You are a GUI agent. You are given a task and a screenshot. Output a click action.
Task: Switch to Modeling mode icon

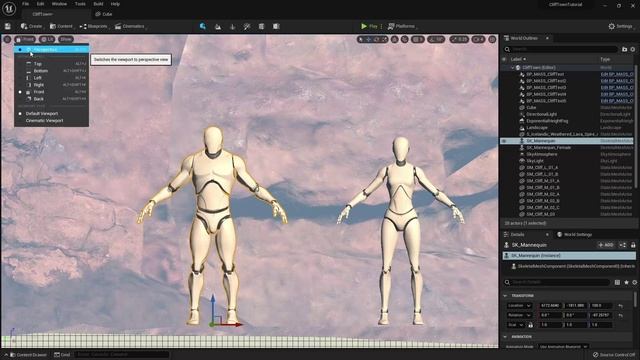pyautogui.click(x=261, y=27)
